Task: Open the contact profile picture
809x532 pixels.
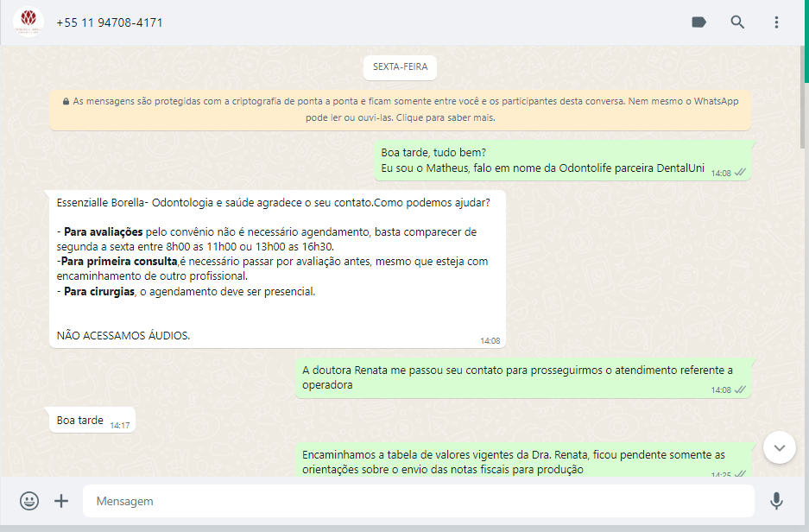Action: coord(28,22)
